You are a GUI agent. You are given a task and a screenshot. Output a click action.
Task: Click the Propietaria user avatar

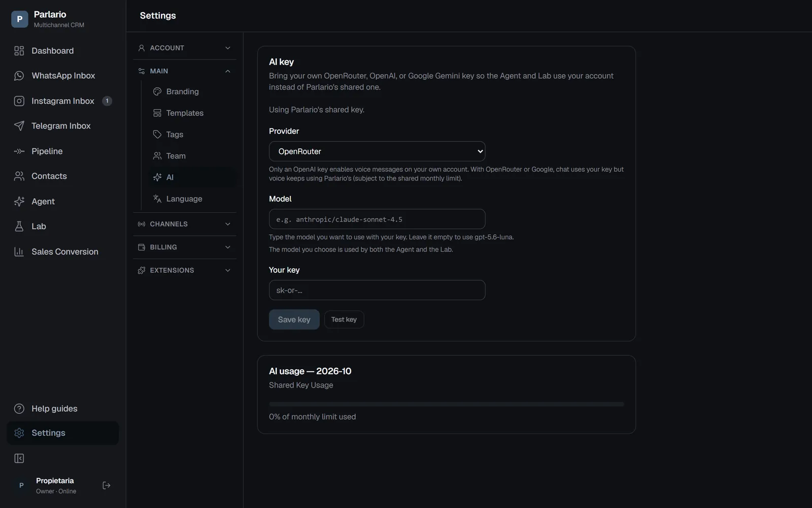(x=21, y=486)
